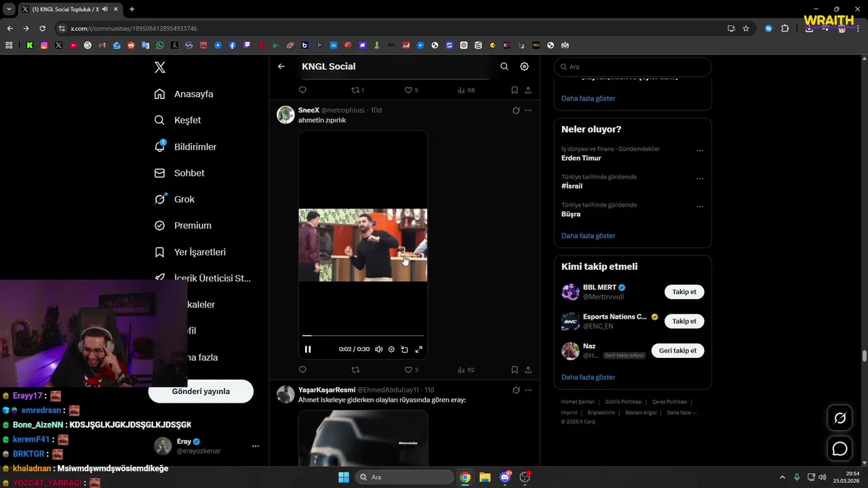Open floating Grok button
The image size is (868, 488).
840,418
